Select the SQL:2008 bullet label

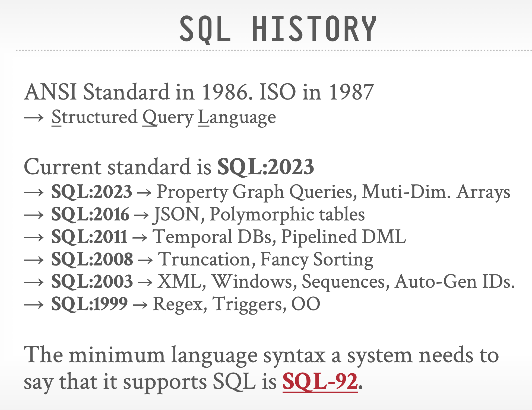pyautogui.click(x=92, y=259)
